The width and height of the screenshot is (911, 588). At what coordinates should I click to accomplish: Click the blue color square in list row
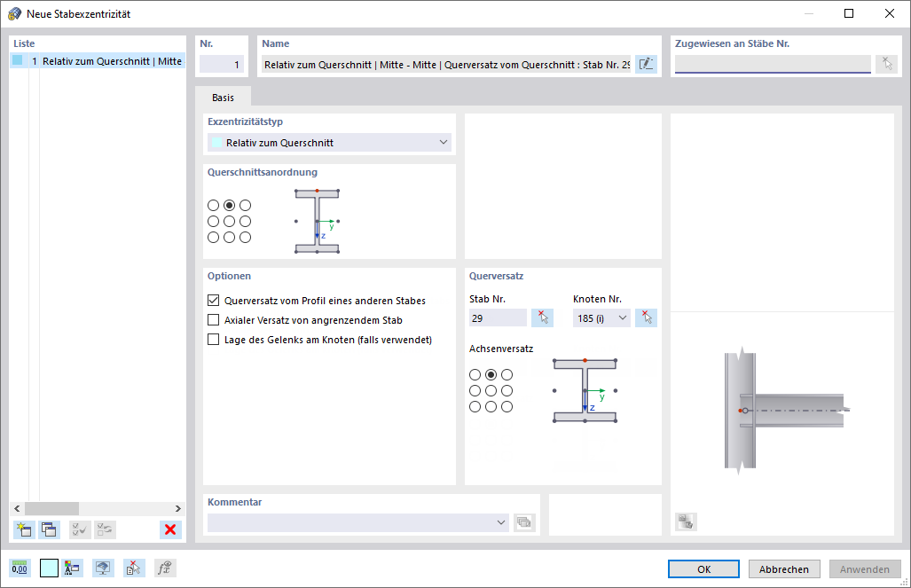tap(18, 60)
